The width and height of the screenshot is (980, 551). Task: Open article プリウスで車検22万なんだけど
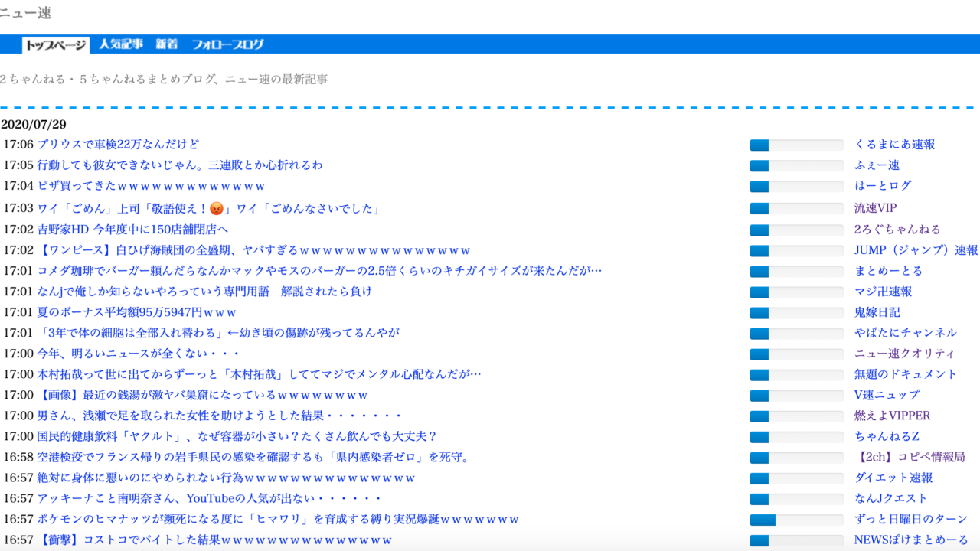coord(118,145)
